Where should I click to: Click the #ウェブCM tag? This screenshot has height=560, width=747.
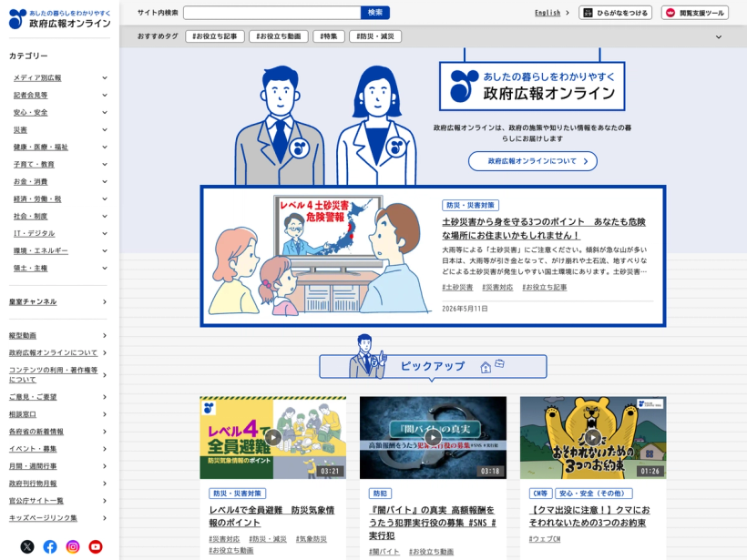tap(545, 539)
